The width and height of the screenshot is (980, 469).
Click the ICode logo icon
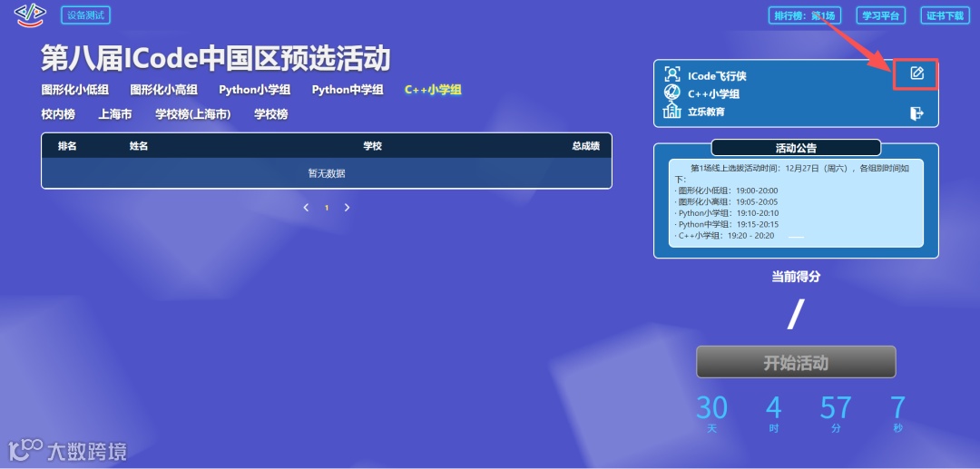click(x=31, y=15)
